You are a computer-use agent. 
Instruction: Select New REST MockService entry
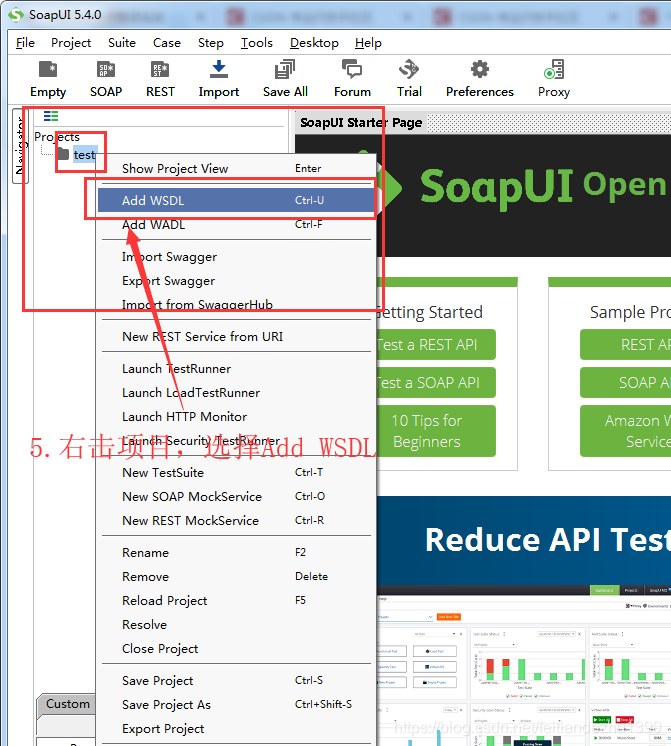[x=236, y=520]
